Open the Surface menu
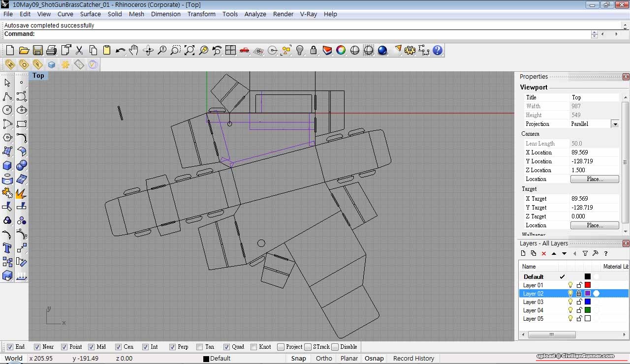Screen dimensions: 630x364 (x=91, y=14)
